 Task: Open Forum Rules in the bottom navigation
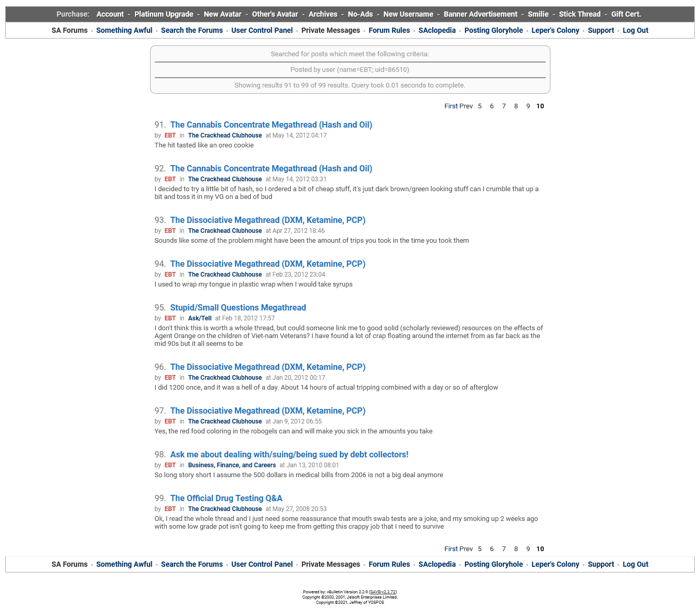click(x=389, y=564)
